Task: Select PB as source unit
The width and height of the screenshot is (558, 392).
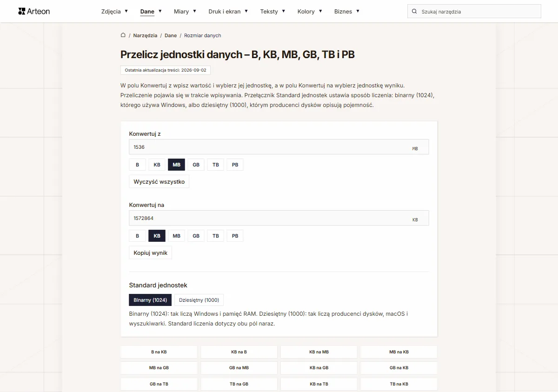Action: [x=235, y=165]
